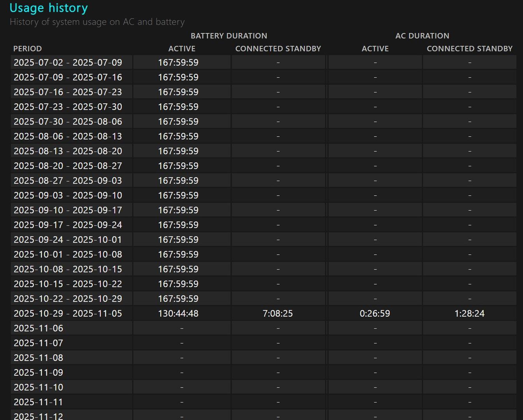
Task: Select the 2025-10-29 - 2025-11-05 period cell
Action: click(68, 314)
